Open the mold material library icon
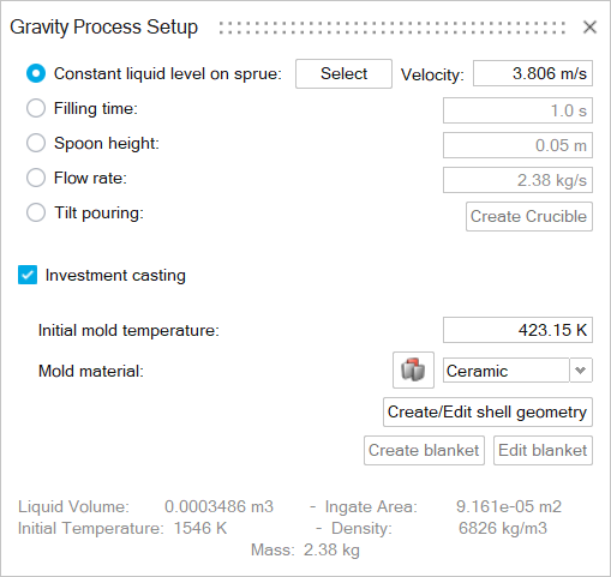This screenshot has height=577, width=611. point(413,370)
